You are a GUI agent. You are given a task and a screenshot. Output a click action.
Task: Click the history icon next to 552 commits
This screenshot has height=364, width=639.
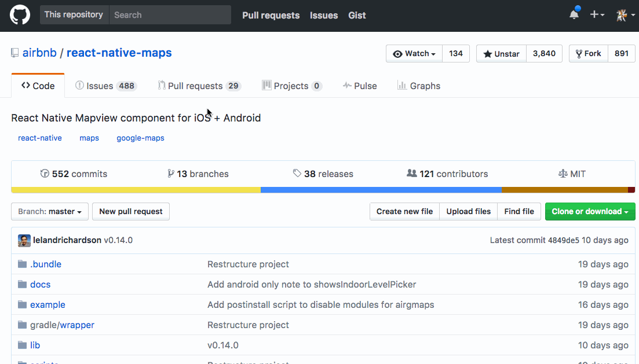pyautogui.click(x=45, y=174)
